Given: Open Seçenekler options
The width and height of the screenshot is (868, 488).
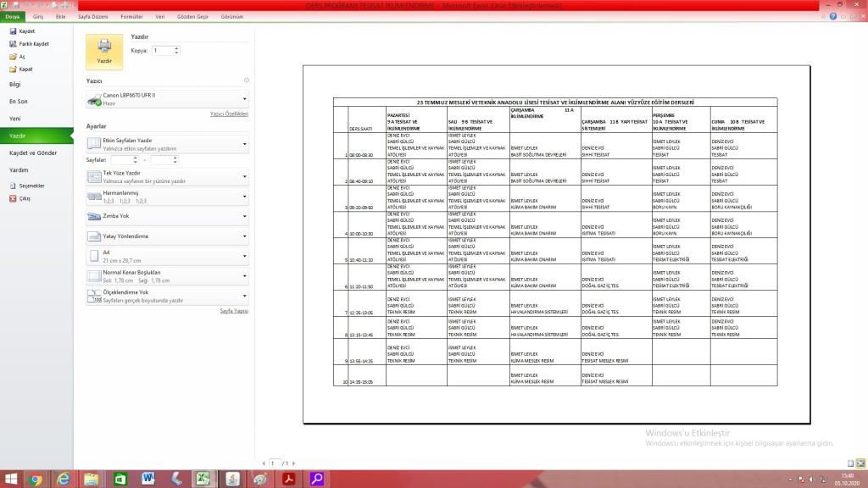Looking at the screenshot, I should [31, 186].
